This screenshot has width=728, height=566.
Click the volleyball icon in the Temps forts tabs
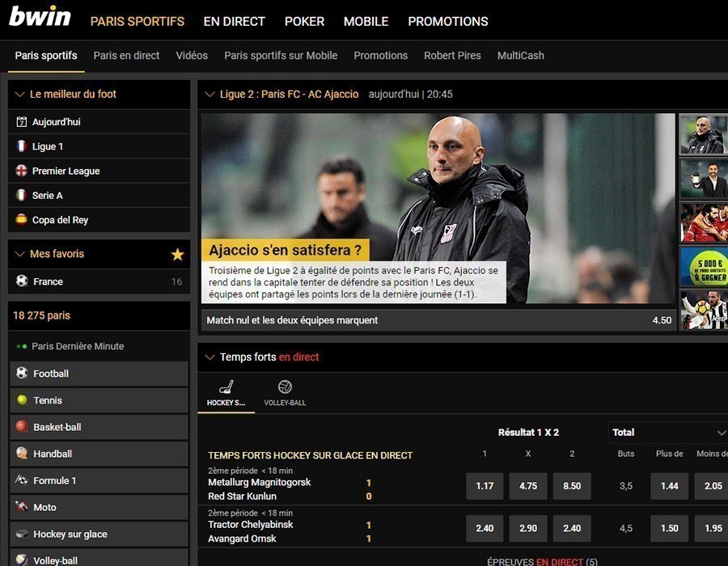[x=285, y=386]
